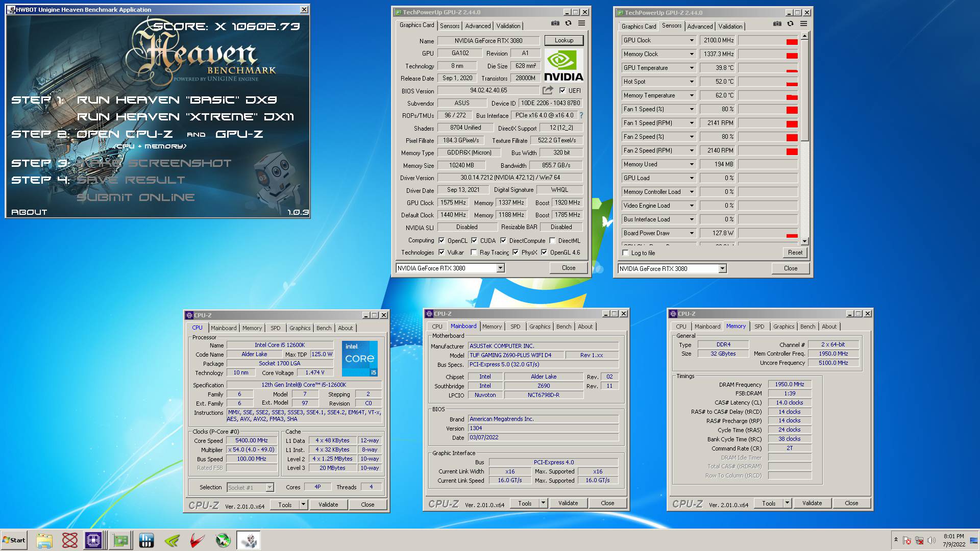Open the blue bars app icon on taskbar

tap(146, 540)
